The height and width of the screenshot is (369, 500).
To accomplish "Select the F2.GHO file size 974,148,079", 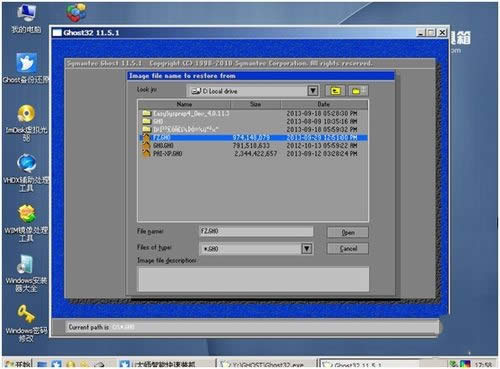I will [x=251, y=137].
